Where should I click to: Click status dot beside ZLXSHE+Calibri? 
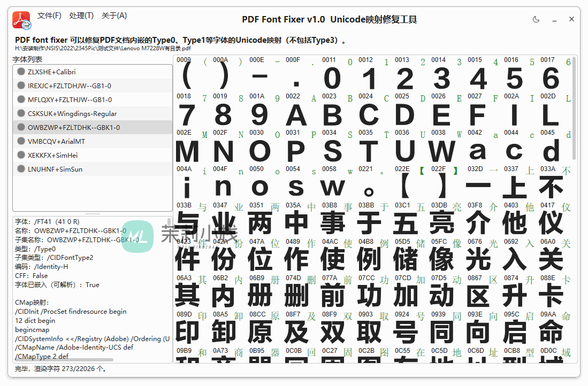point(21,72)
